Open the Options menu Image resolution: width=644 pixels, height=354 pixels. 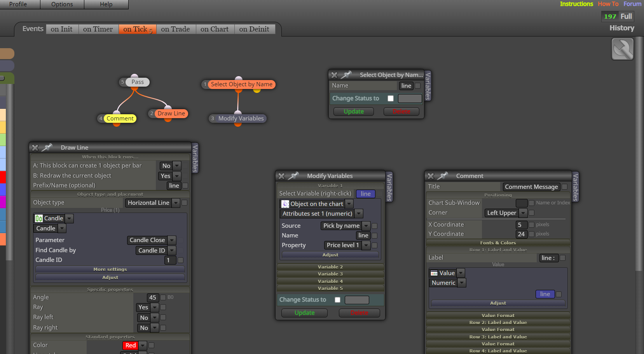click(x=62, y=4)
